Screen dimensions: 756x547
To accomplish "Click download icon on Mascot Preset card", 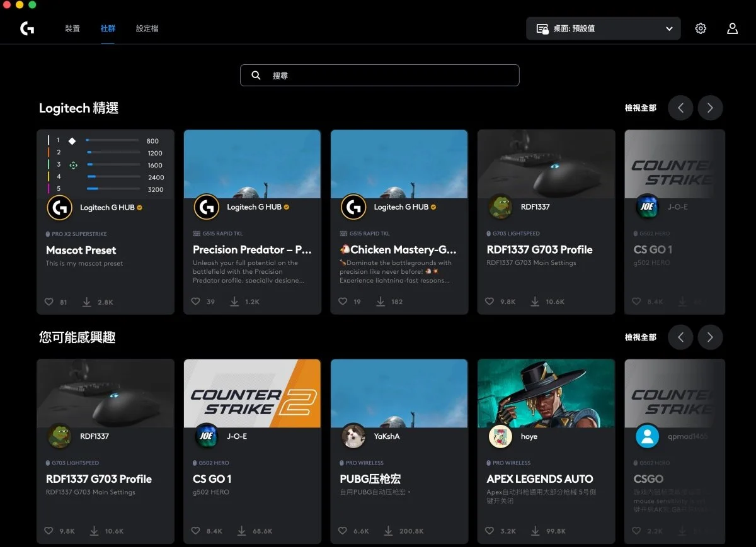I will click(87, 302).
